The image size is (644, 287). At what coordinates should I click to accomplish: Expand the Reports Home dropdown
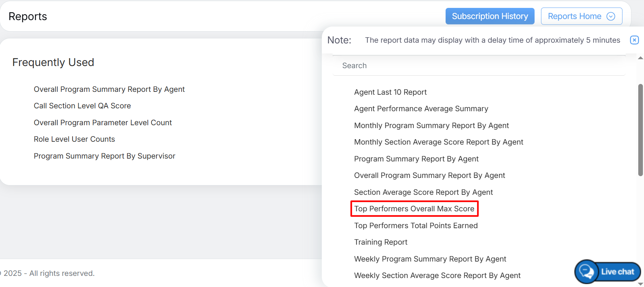(581, 17)
